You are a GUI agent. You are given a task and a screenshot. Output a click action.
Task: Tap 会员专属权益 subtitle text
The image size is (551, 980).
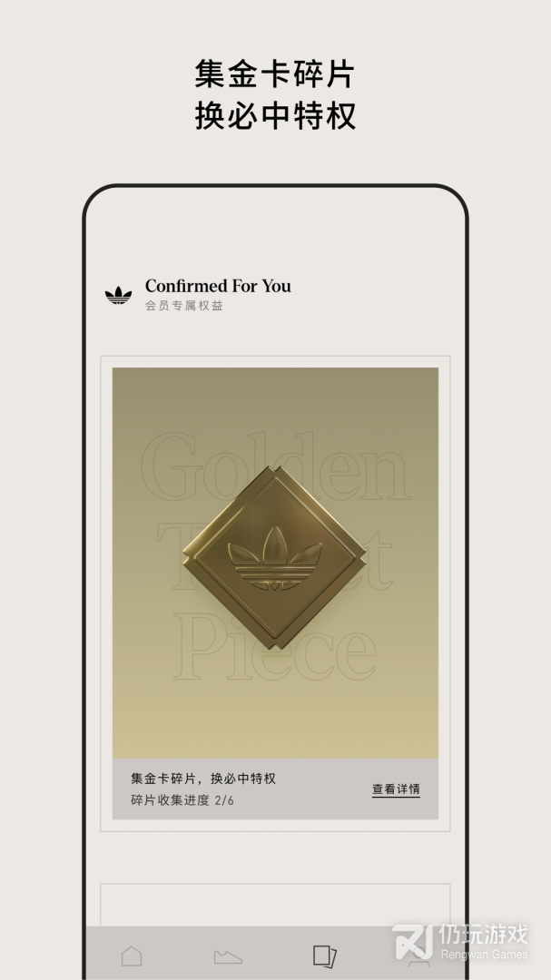(184, 306)
